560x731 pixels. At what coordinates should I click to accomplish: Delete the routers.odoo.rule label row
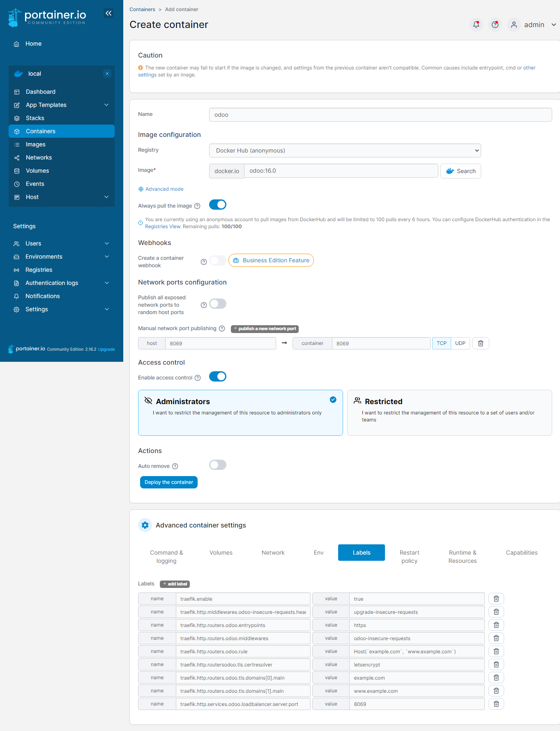(x=496, y=651)
